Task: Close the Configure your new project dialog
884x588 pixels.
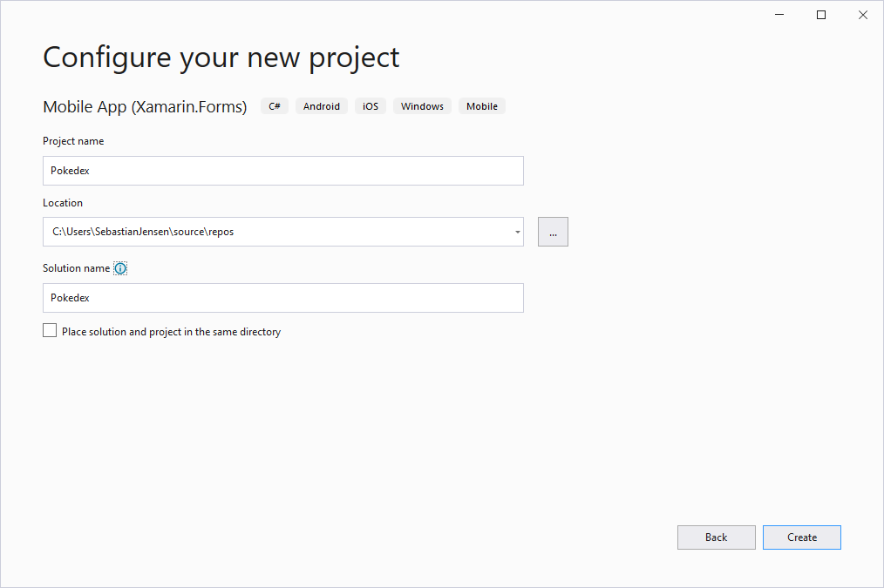Action: [862, 15]
